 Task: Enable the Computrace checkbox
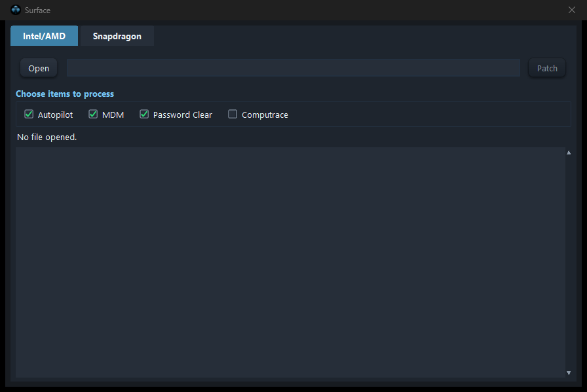coord(233,114)
